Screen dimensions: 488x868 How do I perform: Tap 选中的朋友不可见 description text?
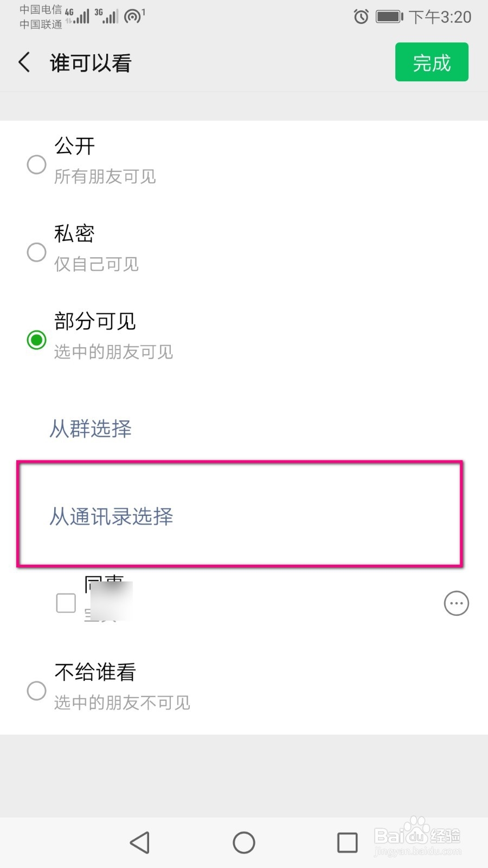[x=122, y=703]
